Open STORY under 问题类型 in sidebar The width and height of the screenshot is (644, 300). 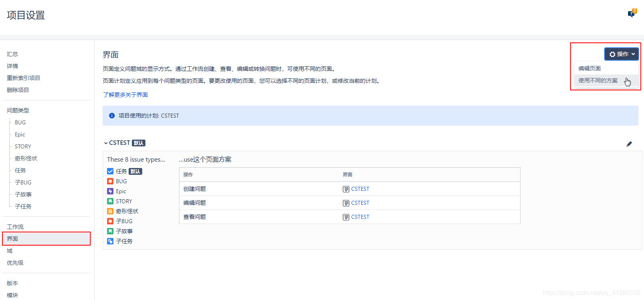pos(23,146)
